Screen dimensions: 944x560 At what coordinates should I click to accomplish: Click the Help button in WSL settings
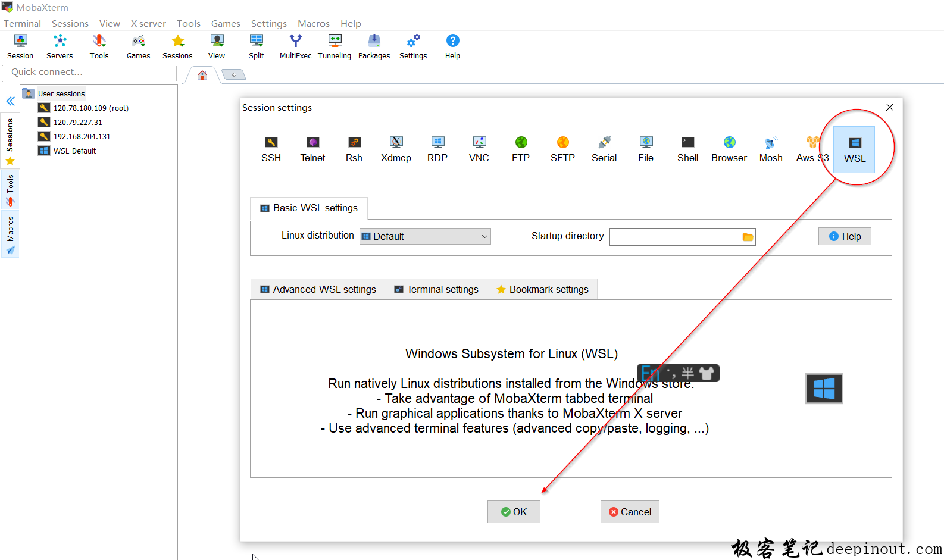click(x=845, y=236)
